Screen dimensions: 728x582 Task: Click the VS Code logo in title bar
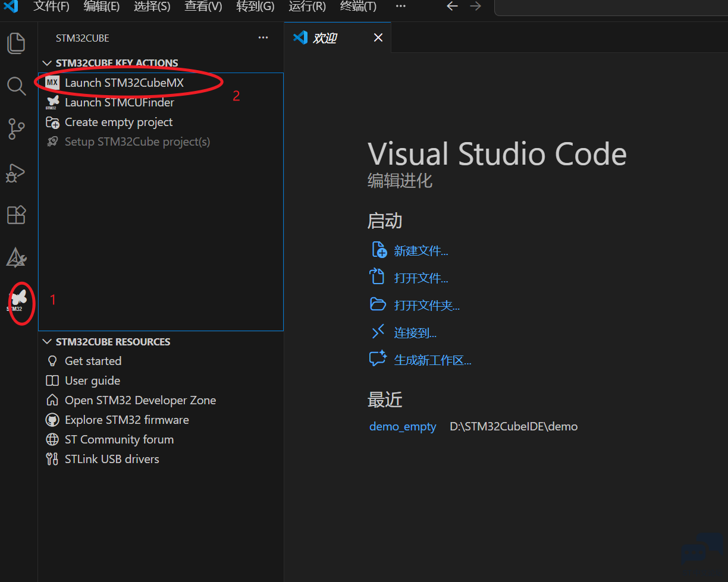coord(11,7)
